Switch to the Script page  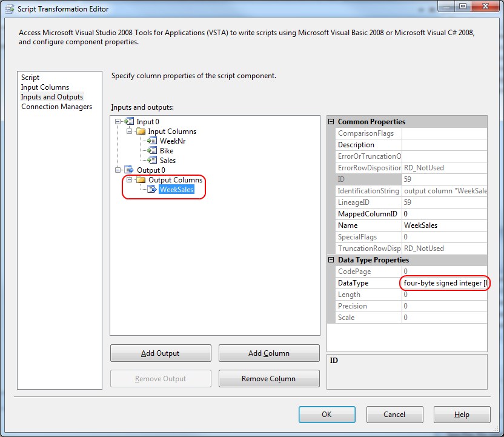(30, 77)
